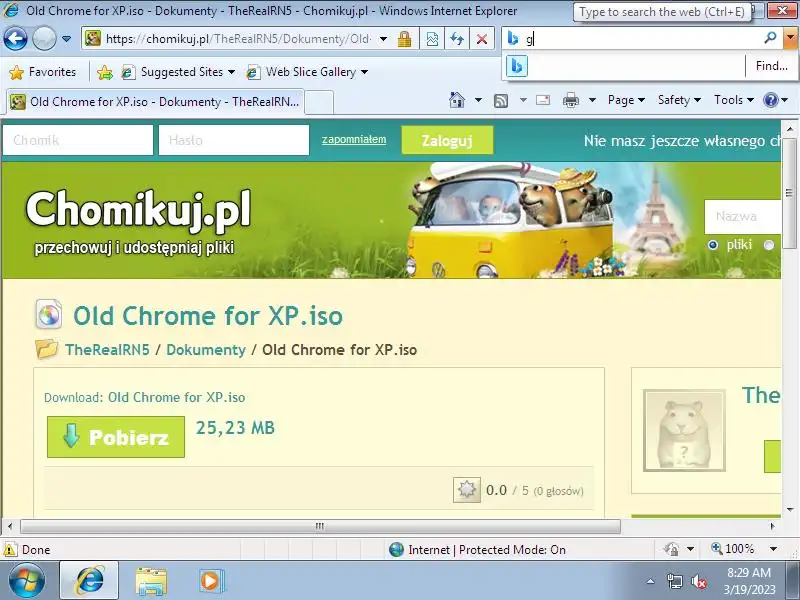This screenshot has height=600, width=800.
Task: Focus the Hasło password field
Action: coord(234,140)
